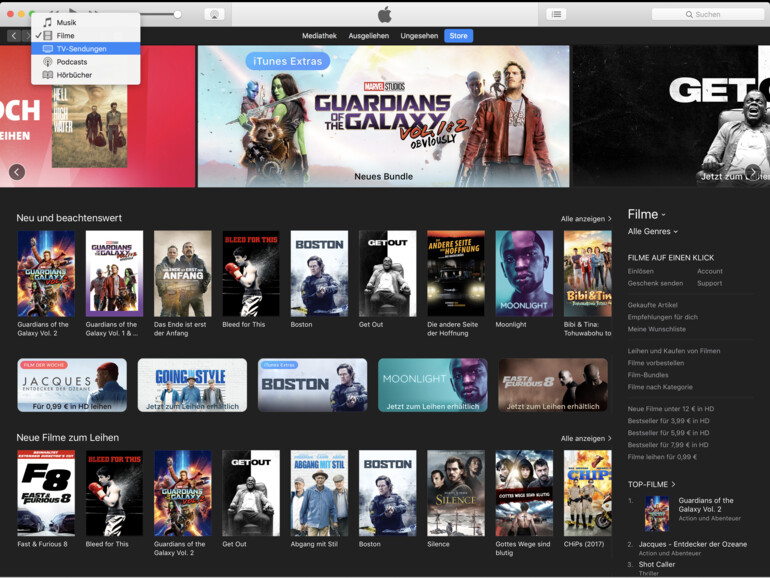Open the Alle Genres dropdown
This screenshot has width=770, height=578.
point(653,231)
